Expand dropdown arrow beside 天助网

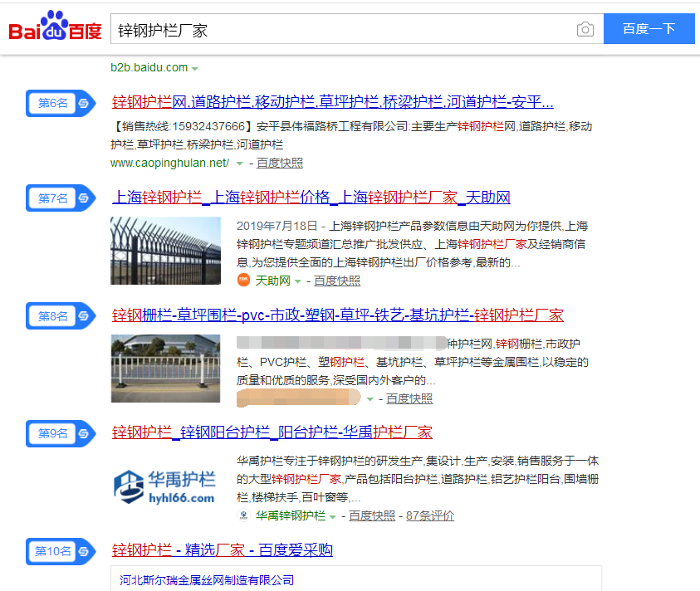coord(298,281)
